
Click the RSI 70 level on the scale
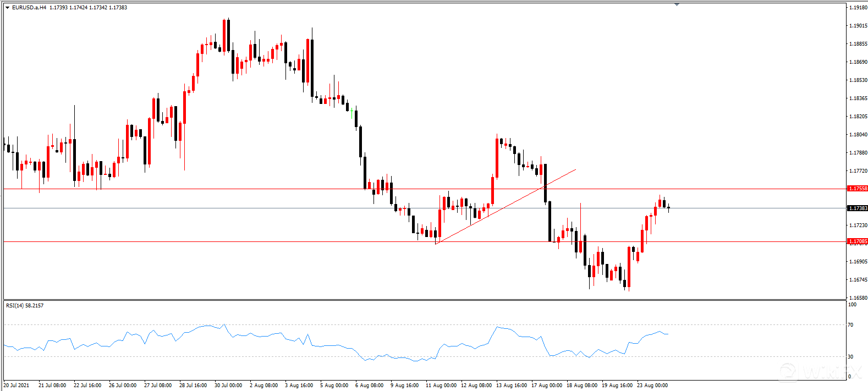850,325
